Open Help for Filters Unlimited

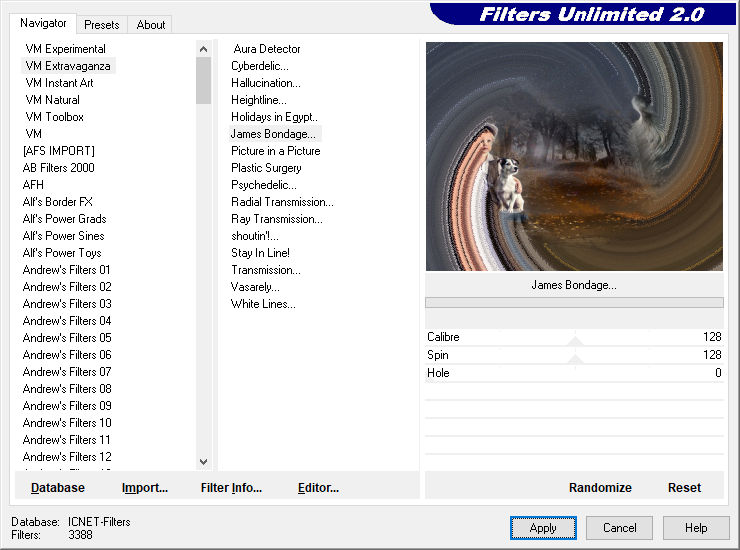(x=696, y=528)
